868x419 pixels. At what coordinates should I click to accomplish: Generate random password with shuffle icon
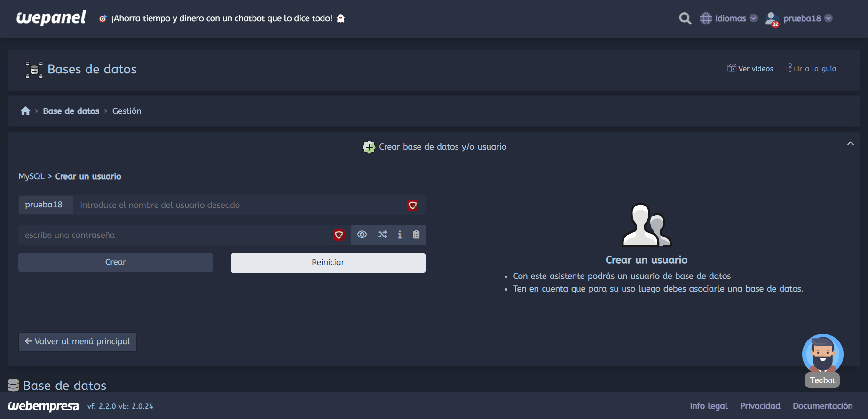(382, 235)
